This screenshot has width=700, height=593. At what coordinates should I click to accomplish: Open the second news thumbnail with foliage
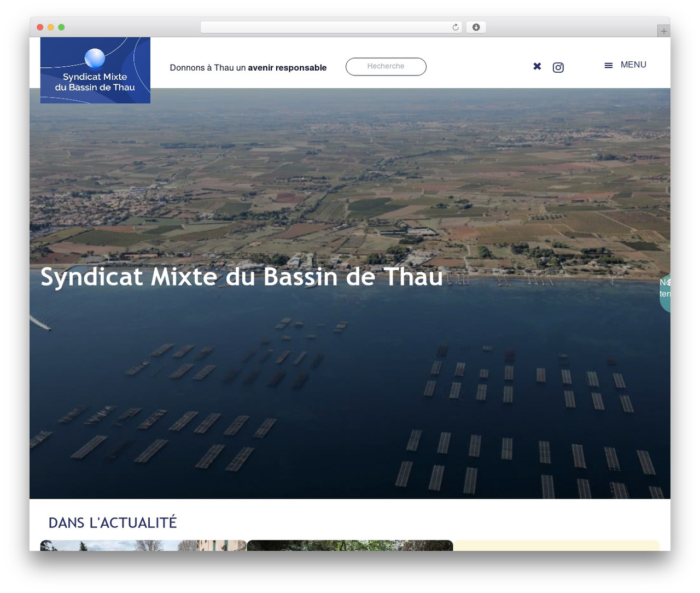pyautogui.click(x=350, y=545)
